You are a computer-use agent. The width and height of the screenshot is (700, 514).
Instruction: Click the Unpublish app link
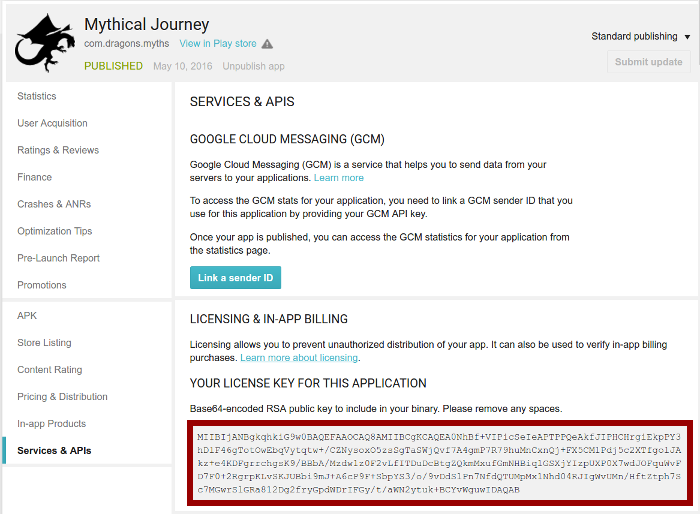(x=253, y=66)
